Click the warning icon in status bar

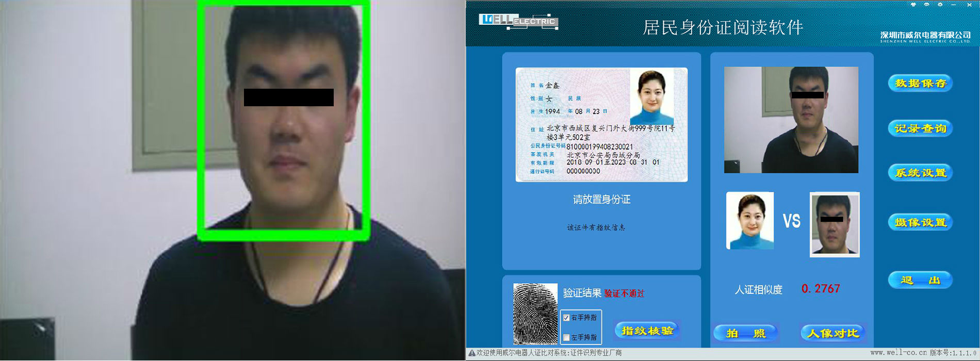point(471,353)
